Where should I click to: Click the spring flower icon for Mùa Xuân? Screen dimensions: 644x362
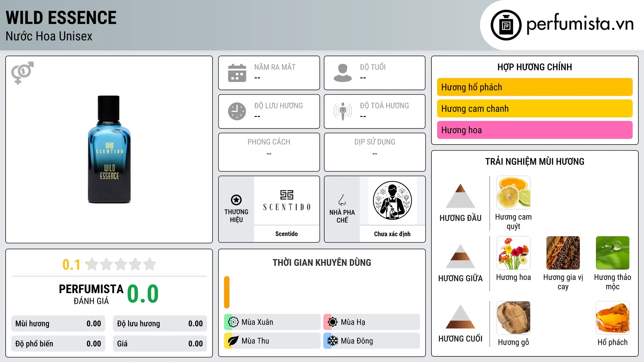coord(233,322)
